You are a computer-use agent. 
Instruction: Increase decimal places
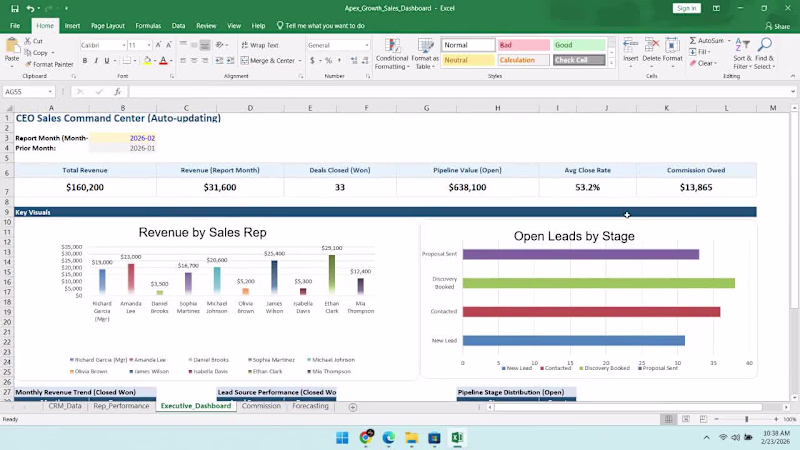(354, 61)
